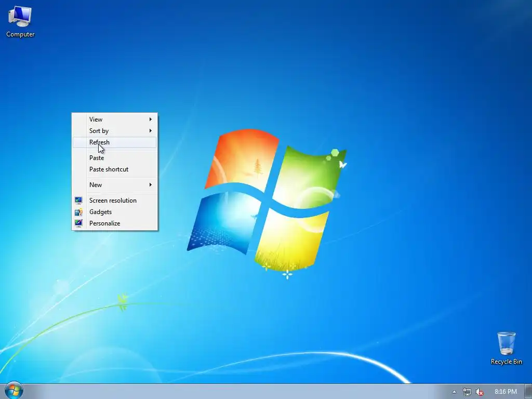The height and width of the screenshot is (399, 532).
Task: Open the clock showing 8:16 PM
Action: coord(506,392)
